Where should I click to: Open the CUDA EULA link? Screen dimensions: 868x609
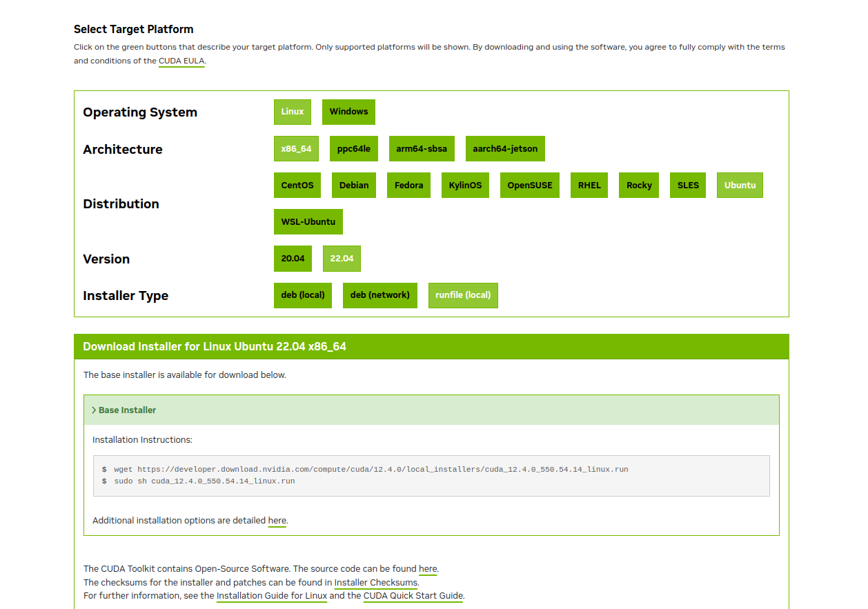coord(181,61)
